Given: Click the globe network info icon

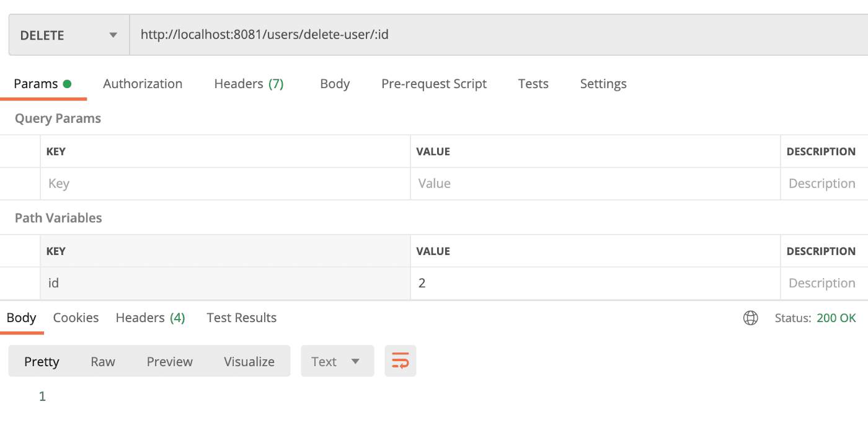Looking at the screenshot, I should [750, 318].
